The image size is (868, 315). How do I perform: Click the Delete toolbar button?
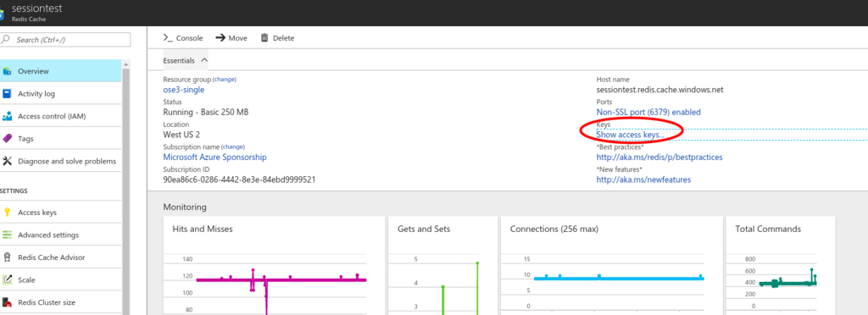click(277, 38)
